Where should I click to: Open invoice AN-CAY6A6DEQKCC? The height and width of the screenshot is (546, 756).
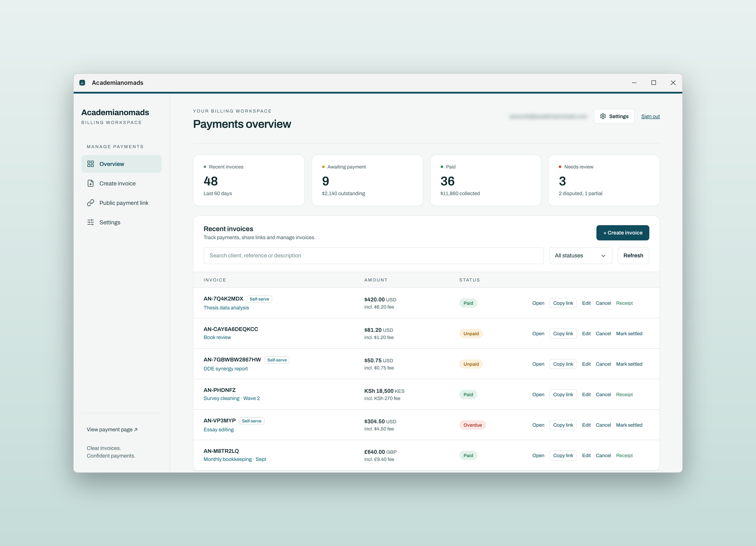(538, 334)
